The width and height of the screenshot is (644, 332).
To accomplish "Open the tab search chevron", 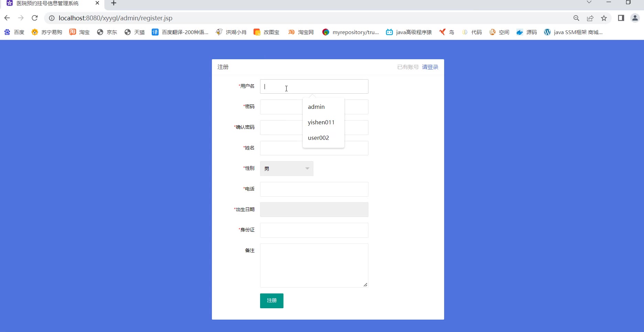I will pyautogui.click(x=589, y=2).
